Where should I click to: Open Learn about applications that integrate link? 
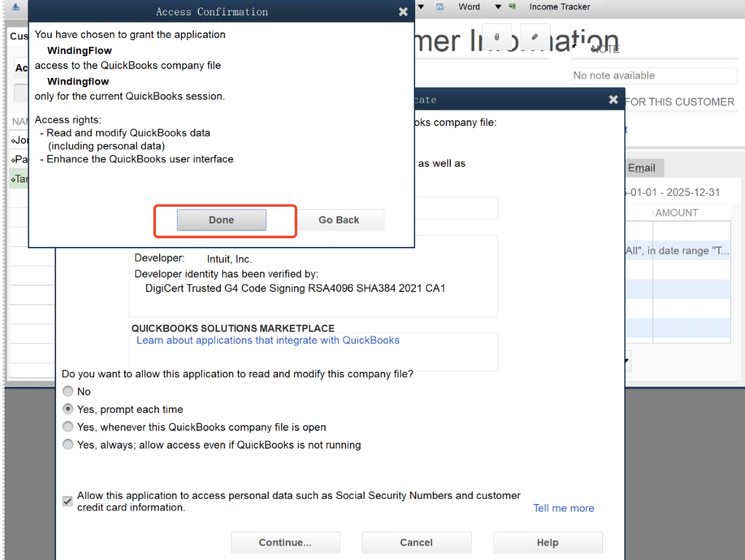pos(268,341)
